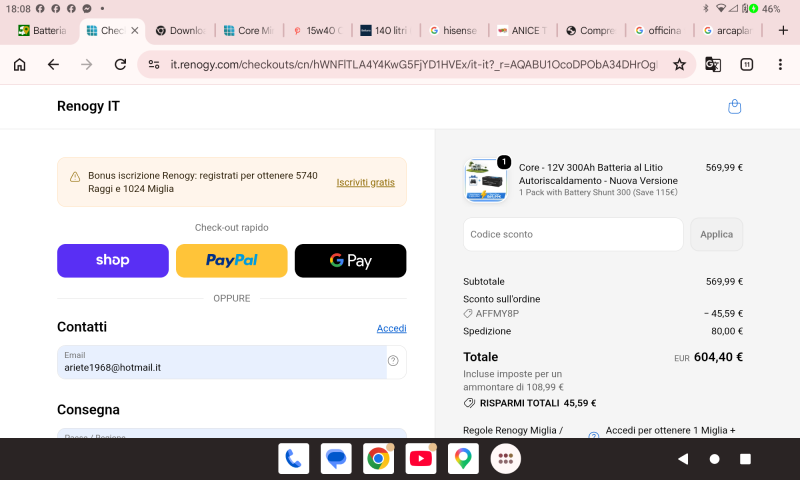Open the shopping bag cart icon
Viewport: 800px width, 480px height.
(x=734, y=106)
